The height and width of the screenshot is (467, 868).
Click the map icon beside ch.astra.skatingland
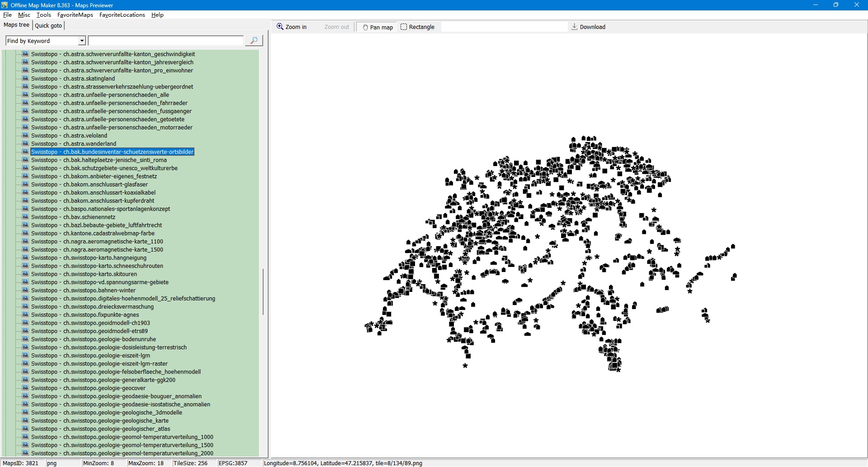click(x=25, y=78)
